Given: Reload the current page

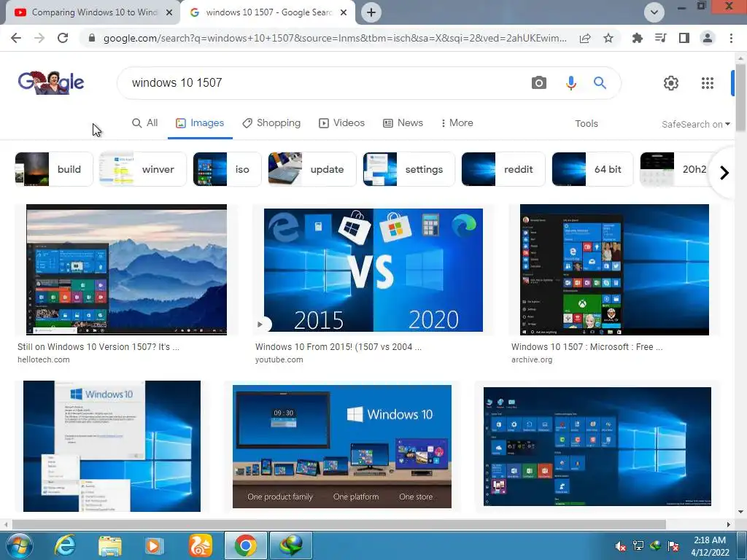Looking at the screenshot, I should pos(63,38).
